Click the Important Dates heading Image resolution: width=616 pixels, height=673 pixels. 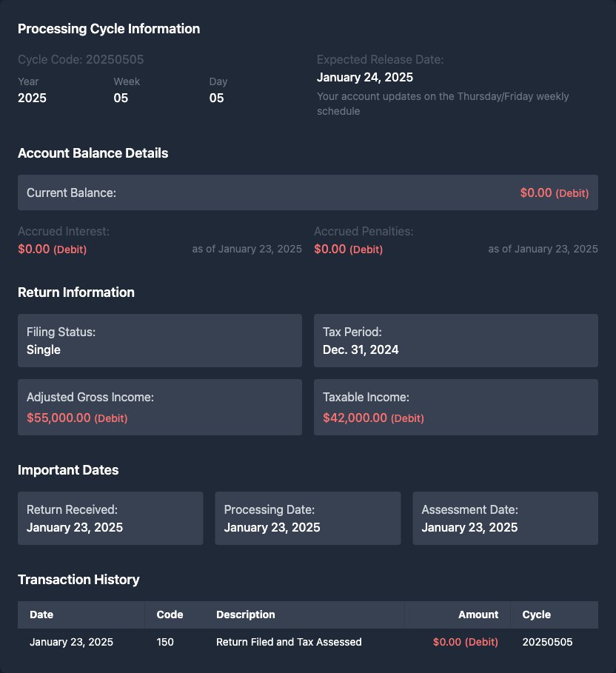[x=68, y=470]
